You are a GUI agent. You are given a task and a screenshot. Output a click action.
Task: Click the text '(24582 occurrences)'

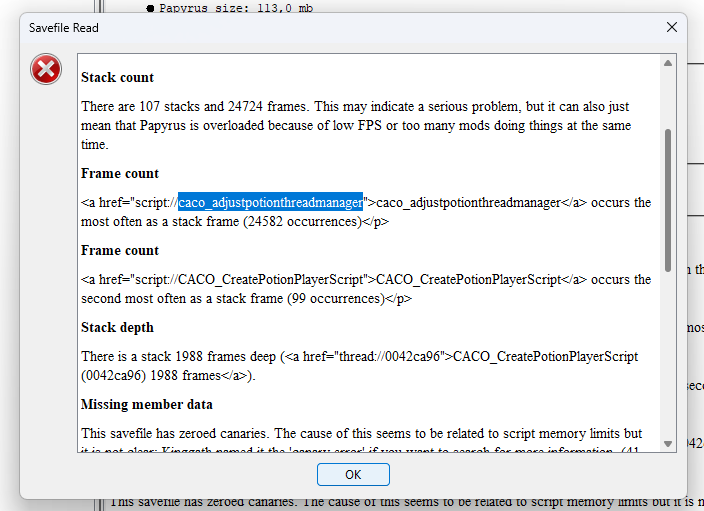point(302,221)
